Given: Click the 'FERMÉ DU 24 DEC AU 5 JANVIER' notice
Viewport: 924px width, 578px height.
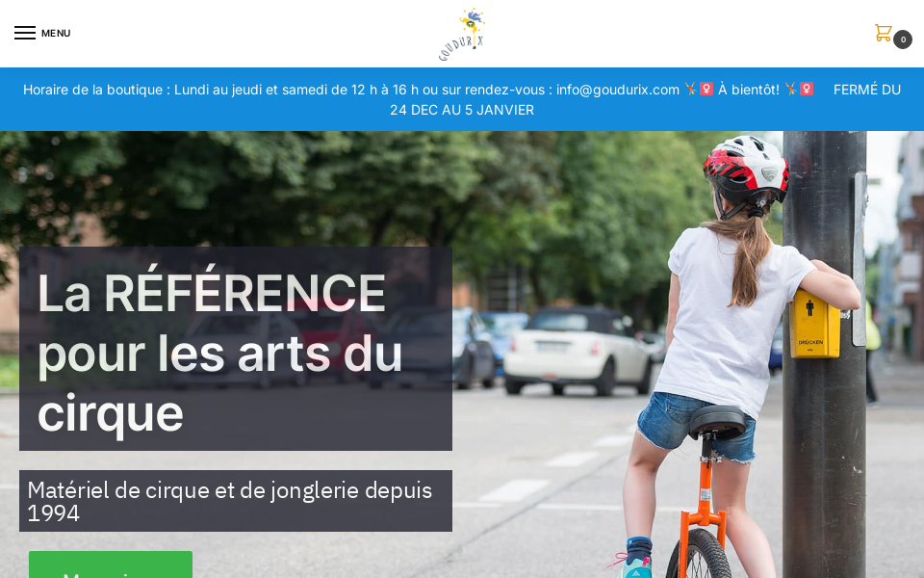Looking at the screenshot, I should [462, 110].
